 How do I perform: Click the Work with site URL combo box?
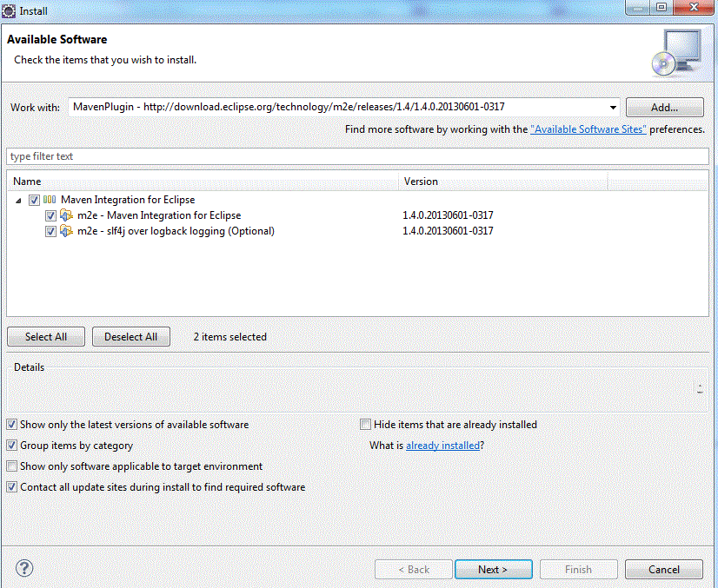pyautogui.click(x=343, y=107)
